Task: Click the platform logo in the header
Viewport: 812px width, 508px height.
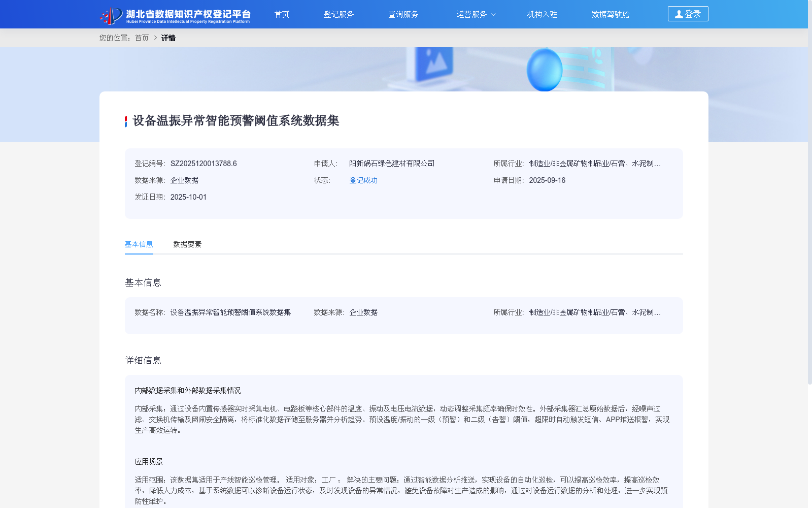Action: (x=175, y=15)
